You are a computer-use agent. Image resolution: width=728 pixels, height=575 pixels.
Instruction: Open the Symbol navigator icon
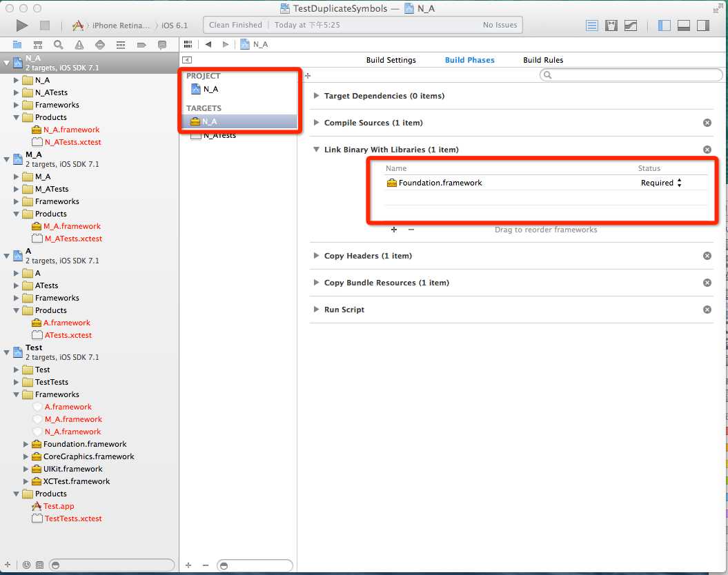tap(37, 45)
